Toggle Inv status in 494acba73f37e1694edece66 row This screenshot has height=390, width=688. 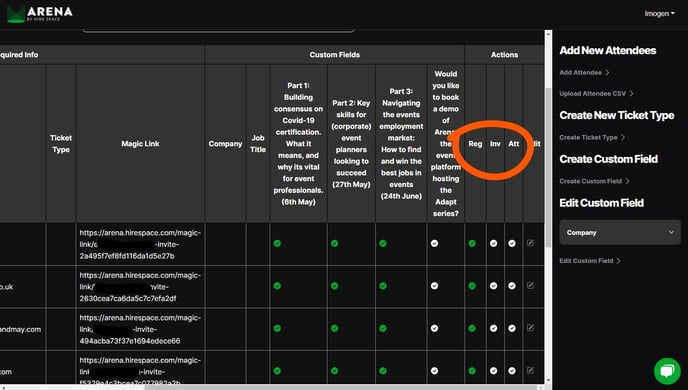tap(493, 328)
